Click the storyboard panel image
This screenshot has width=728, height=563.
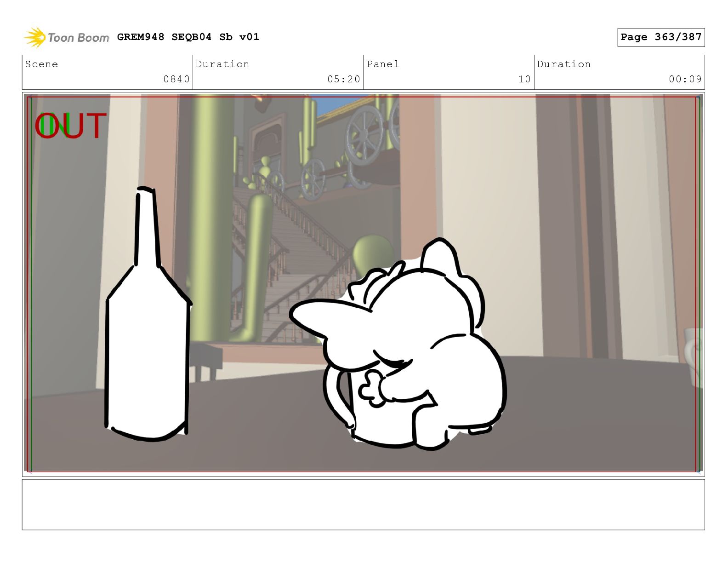(x=364, y=283)
